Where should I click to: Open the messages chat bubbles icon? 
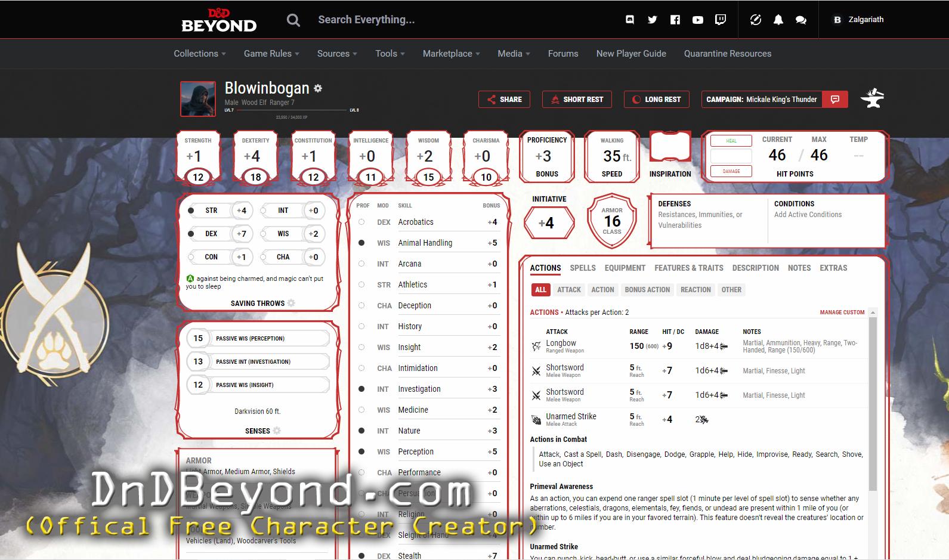tap(801, 20)
